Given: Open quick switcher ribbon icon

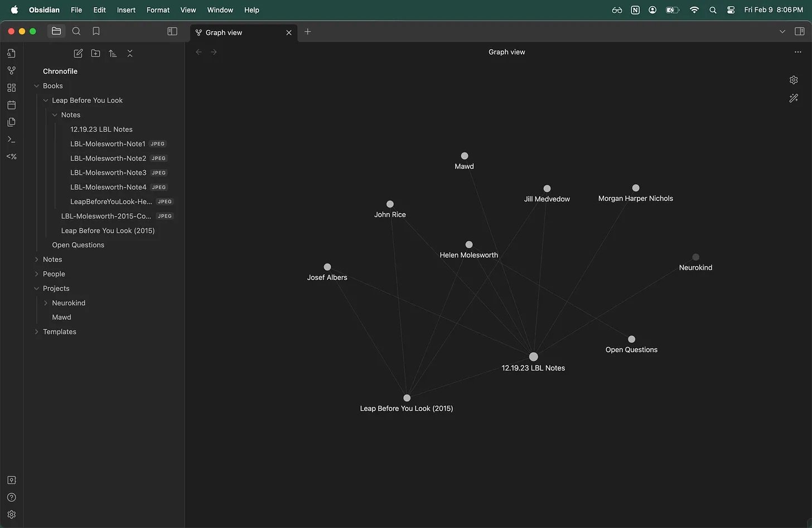Looking at the screenshot, I should [11, 53].
